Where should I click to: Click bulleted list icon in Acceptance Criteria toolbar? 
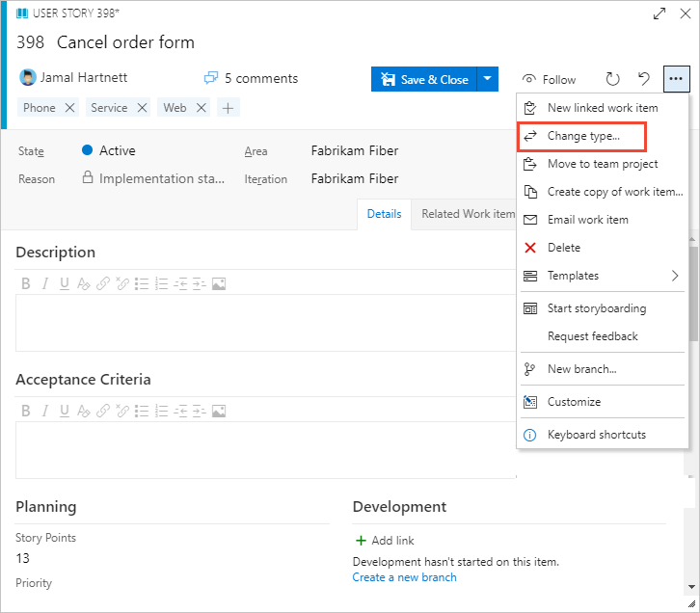(x=142, y=411)
